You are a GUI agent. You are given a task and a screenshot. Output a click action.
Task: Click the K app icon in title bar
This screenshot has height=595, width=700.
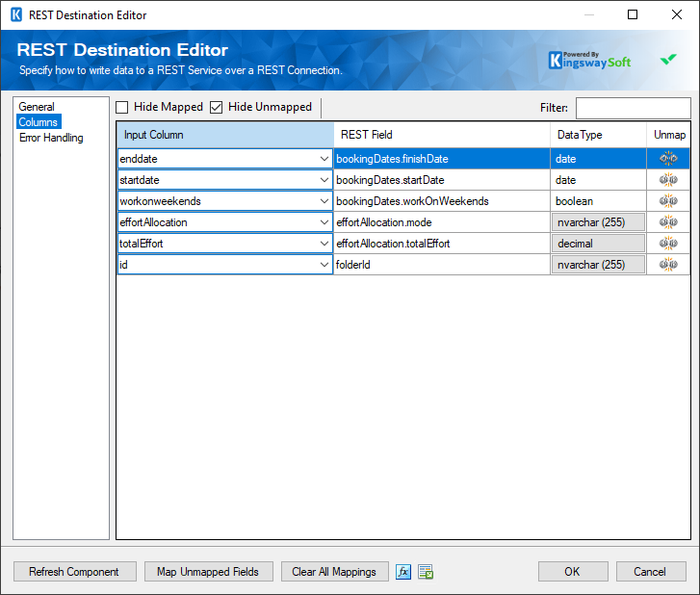tap(16, 14)
